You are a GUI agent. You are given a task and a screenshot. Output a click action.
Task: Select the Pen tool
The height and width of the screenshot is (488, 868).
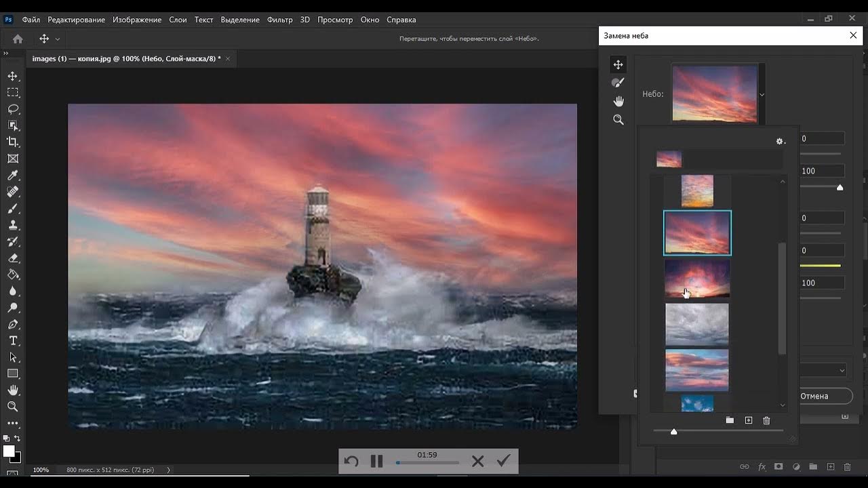point(12,325)
